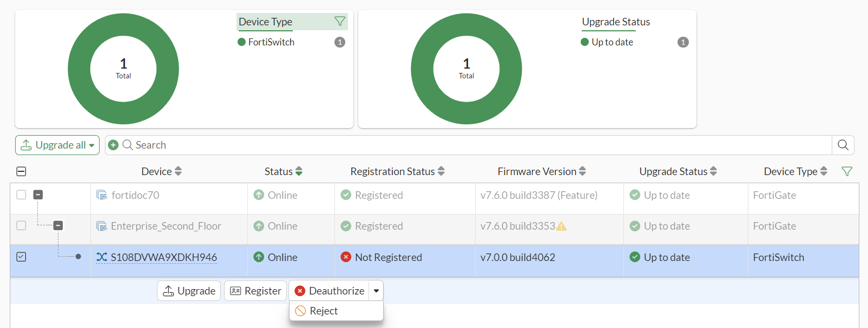Collapse the fortidoc70 tree node
868x328 pixels.
[x=38, y=195]
